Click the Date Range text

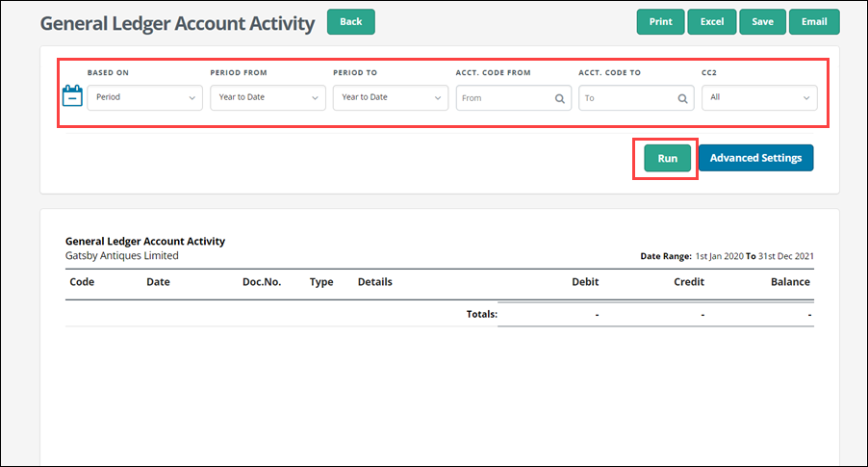[727, 256]
